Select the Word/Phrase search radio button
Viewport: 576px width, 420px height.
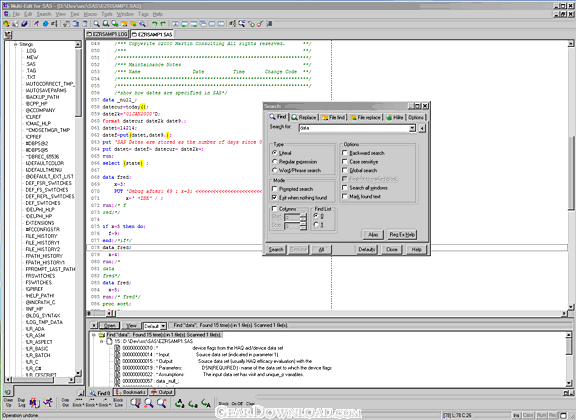[x=274, y=170]
